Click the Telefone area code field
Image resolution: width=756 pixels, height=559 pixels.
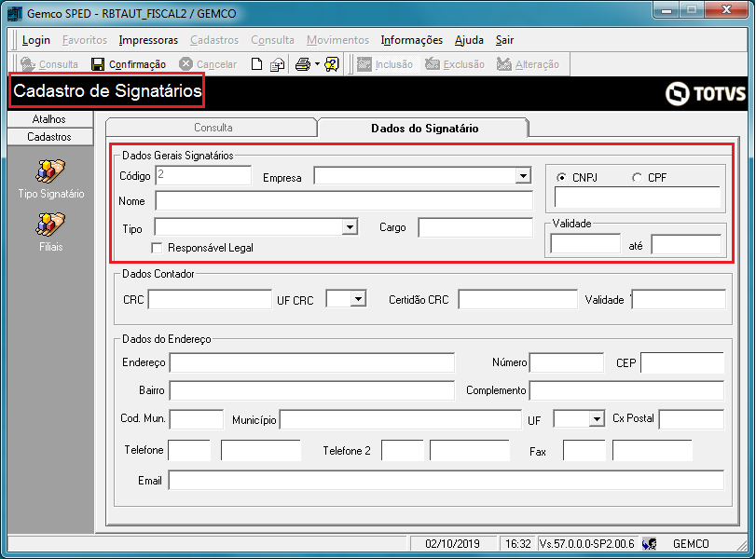[189, 450]
